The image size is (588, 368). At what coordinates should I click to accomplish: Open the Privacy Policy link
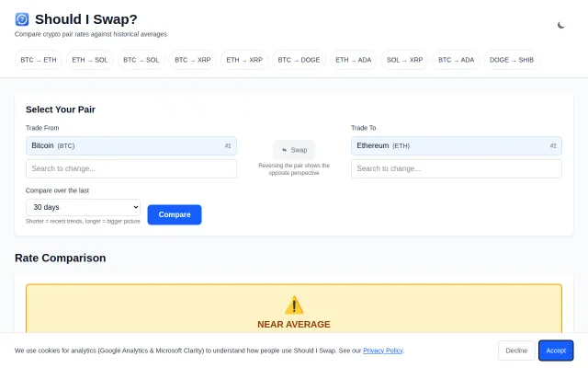[x=383, y=351]
